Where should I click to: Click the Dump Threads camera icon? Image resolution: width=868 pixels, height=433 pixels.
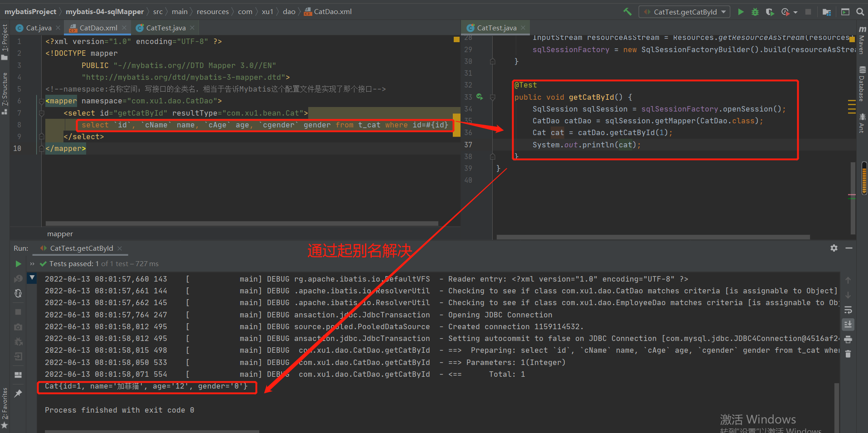[x=18, y=327]
